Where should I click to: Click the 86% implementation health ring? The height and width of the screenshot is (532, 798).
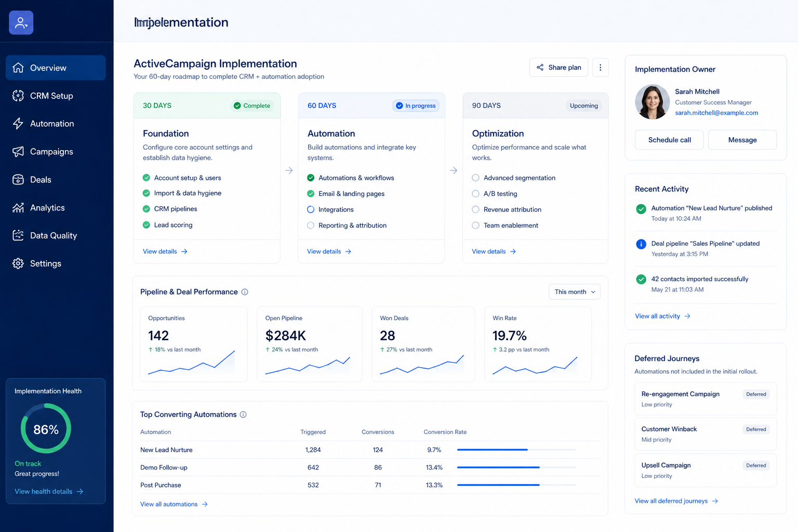(46, 429)
